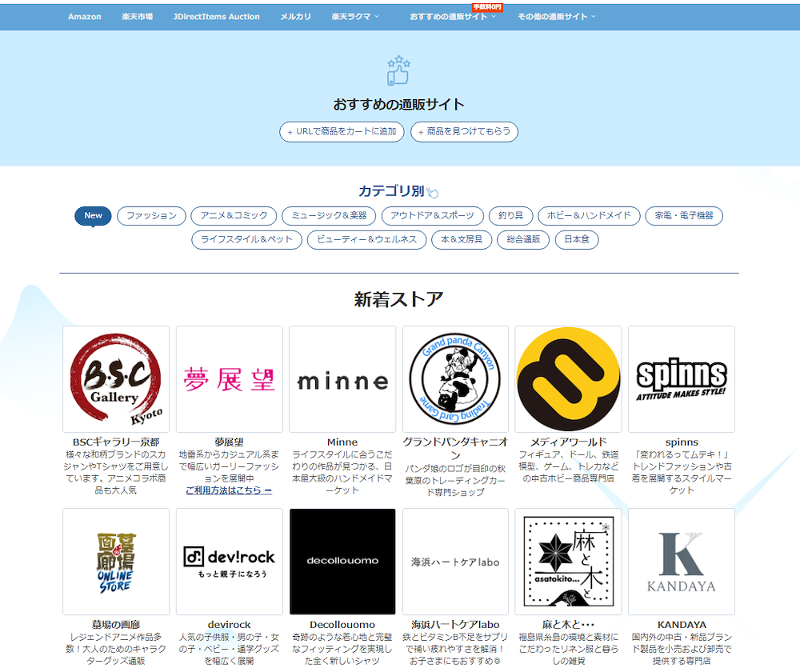Click メディアワールド store name
Screen dimensions: 800x672
click(568, 442)
